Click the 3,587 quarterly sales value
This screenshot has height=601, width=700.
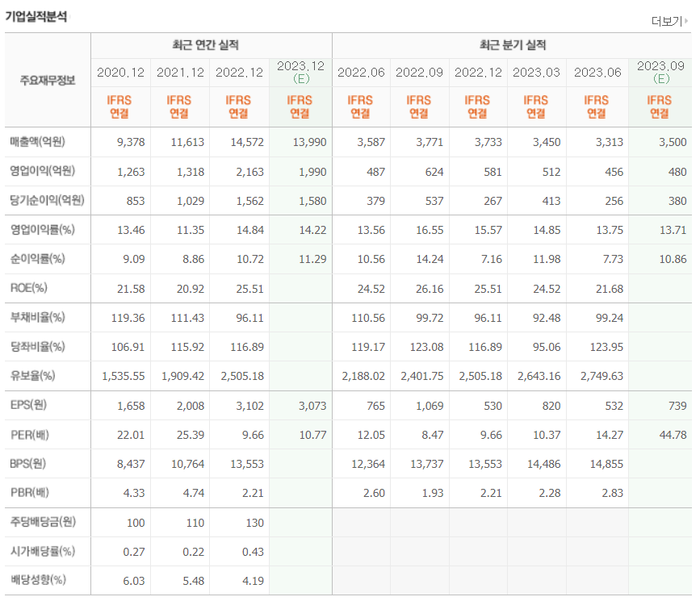click(x=371, y=142)
